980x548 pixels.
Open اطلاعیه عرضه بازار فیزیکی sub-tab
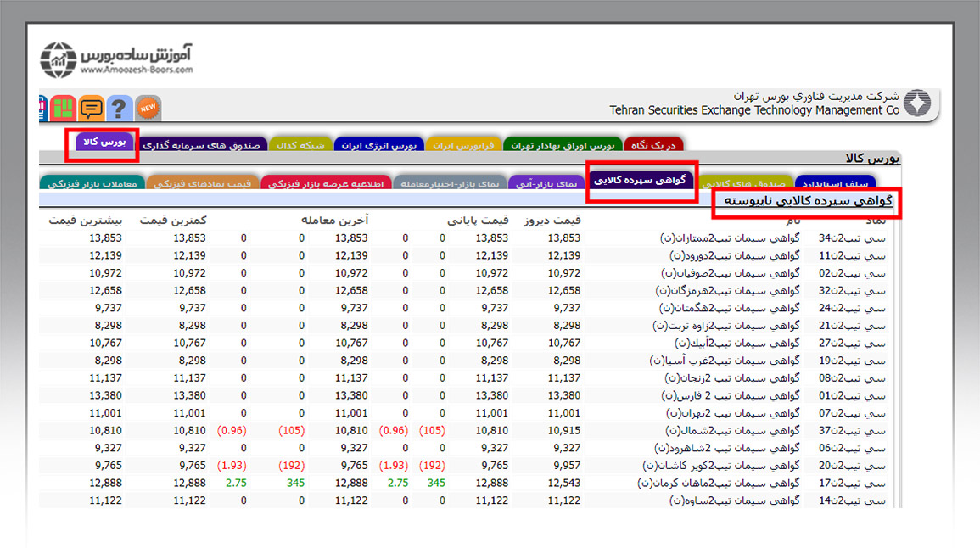tap(323, 183)
